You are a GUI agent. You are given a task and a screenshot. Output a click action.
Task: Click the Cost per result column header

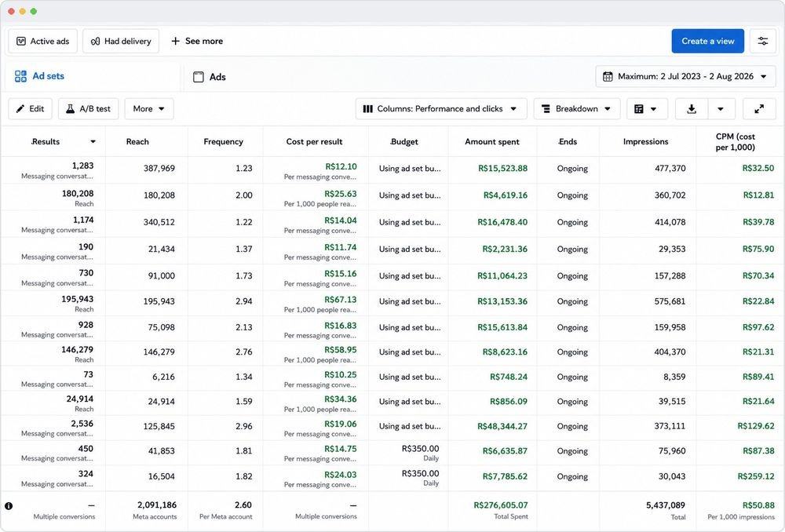(315, 142)
